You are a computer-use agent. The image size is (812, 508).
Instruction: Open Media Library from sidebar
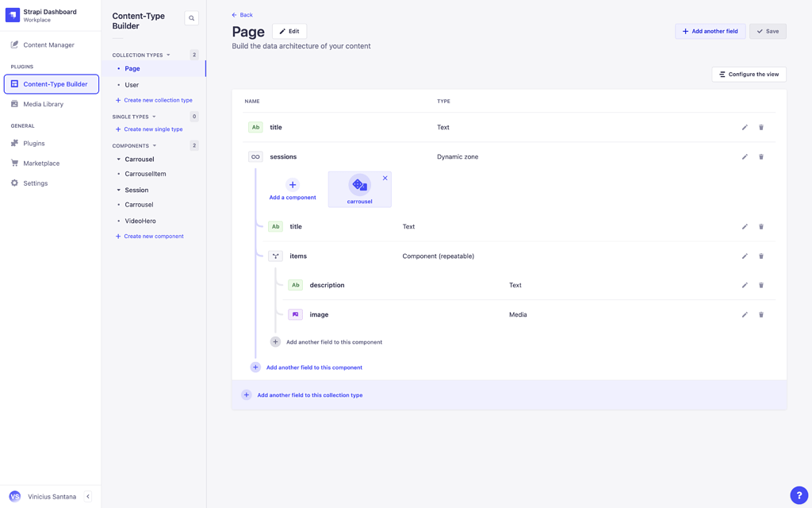44,104
